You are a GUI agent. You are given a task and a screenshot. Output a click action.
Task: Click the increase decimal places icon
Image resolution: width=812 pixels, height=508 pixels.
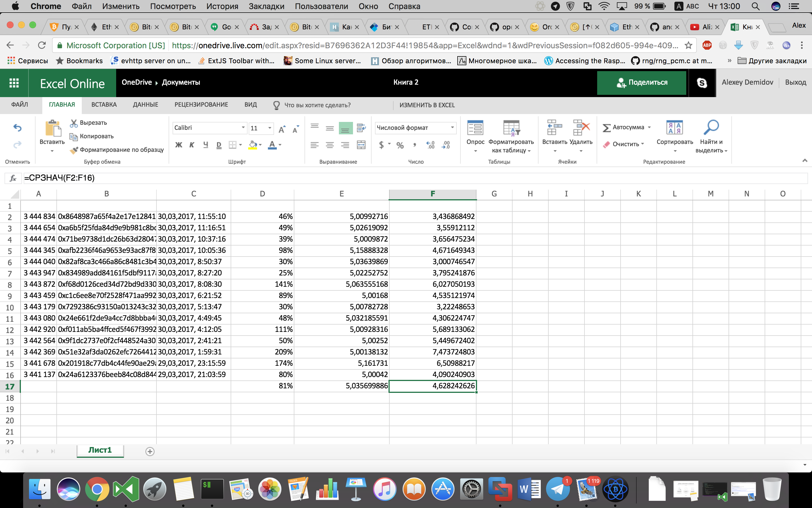click(x=431, y=145)
